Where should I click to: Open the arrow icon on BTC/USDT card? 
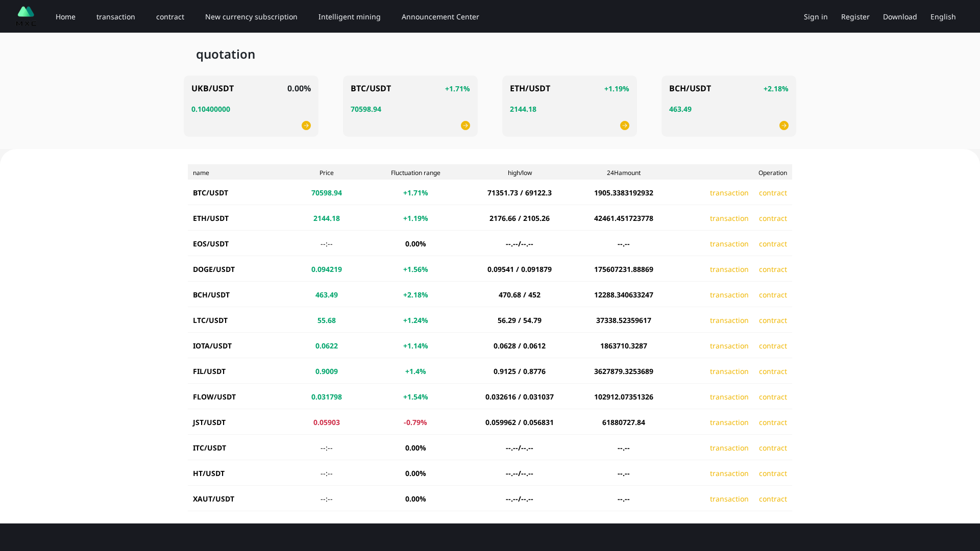[465, 125]
